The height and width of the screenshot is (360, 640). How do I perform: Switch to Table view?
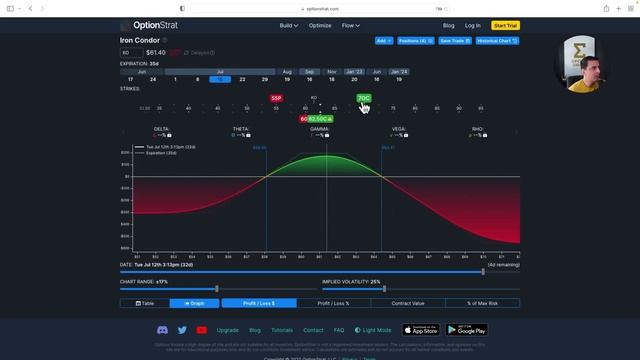(x=145, y=303)
